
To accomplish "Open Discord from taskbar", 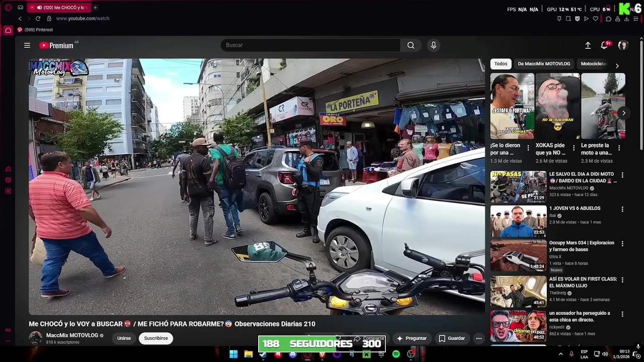I will pyautogui.click(x=293, y=354).
